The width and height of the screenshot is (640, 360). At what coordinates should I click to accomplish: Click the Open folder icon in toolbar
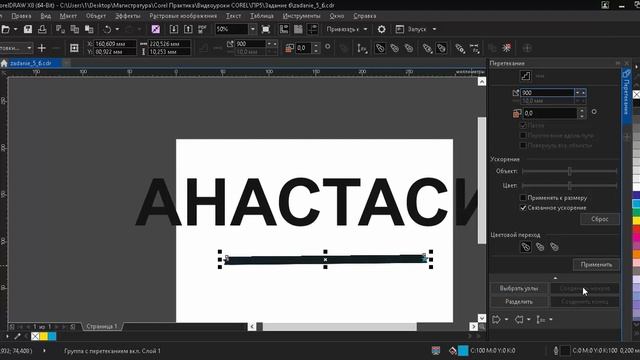[5, 29]
